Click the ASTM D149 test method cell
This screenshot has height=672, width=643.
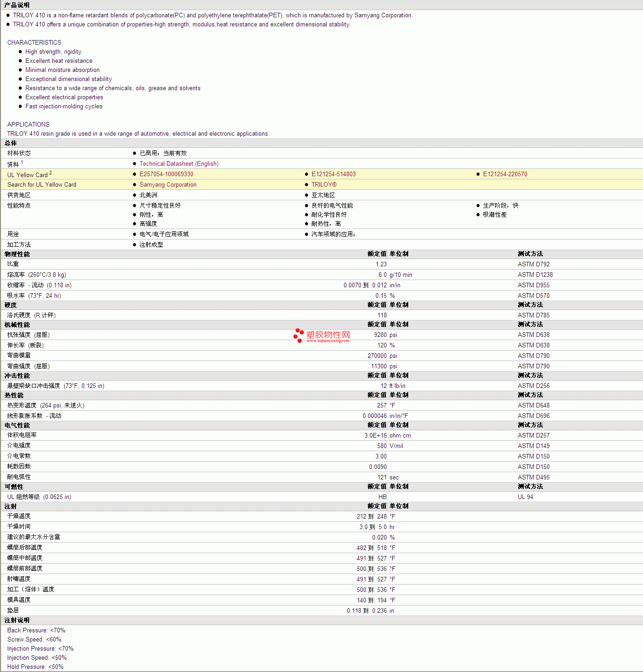click(x=533, y=446)
